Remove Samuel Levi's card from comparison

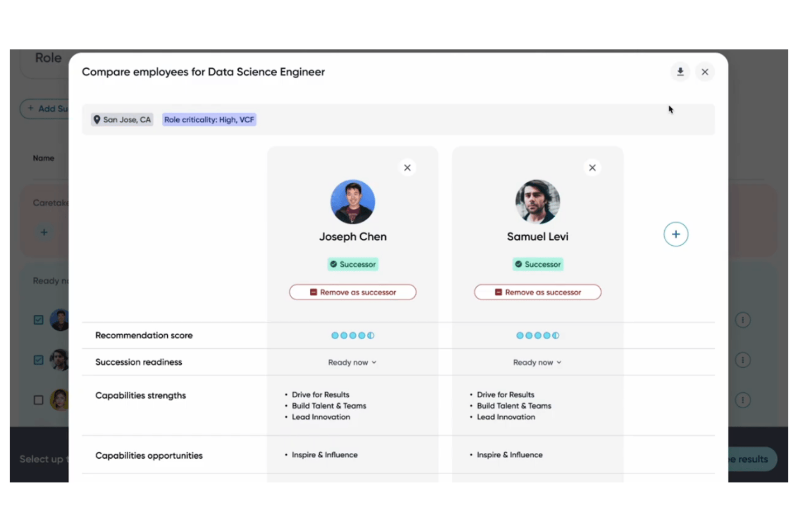pos(593,168)
